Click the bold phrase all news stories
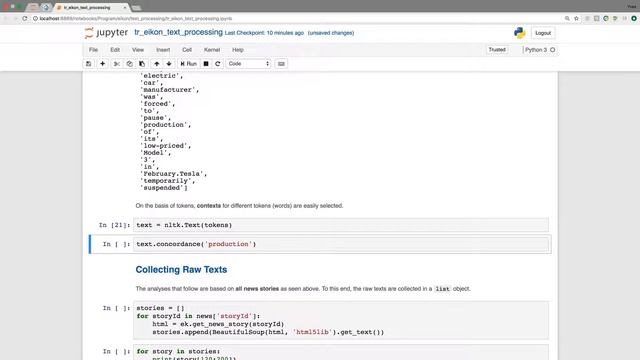The height and width of the screenshot is (360, 640). coord(257,289)
